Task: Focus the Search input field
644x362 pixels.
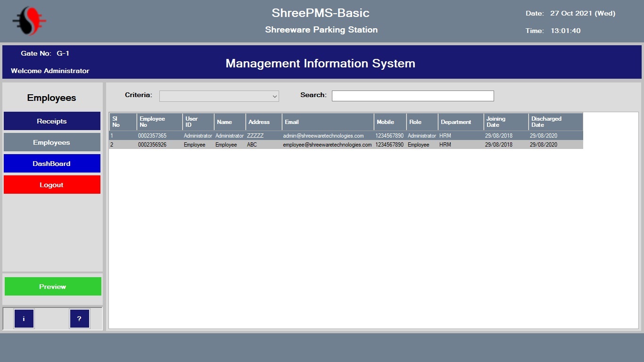Action: click(x=413, y=96)
